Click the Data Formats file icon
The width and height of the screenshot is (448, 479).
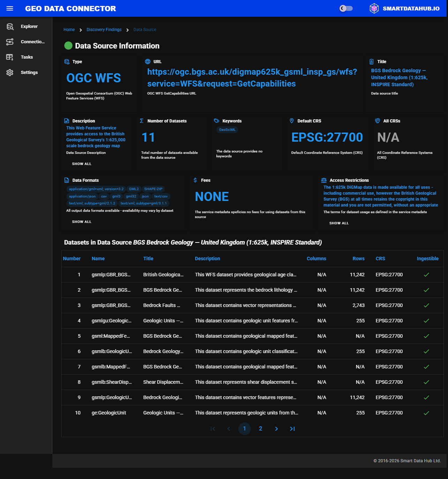(x=67, y=180)
